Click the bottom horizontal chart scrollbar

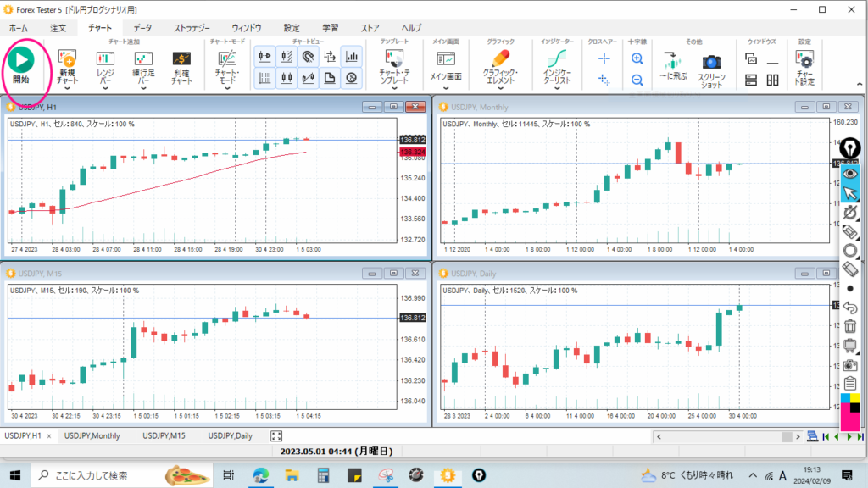728,436
